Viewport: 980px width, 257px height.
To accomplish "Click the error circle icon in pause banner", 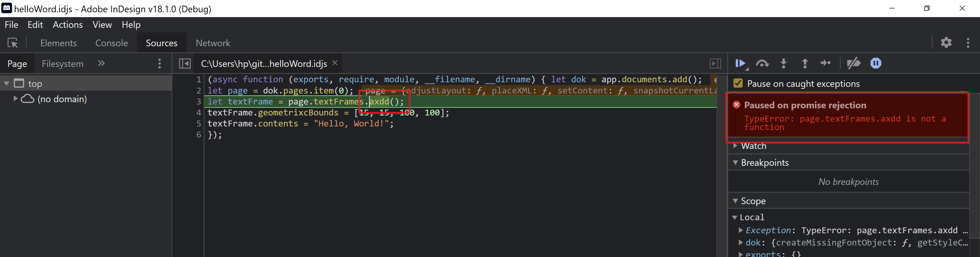I will coord(737,105).
